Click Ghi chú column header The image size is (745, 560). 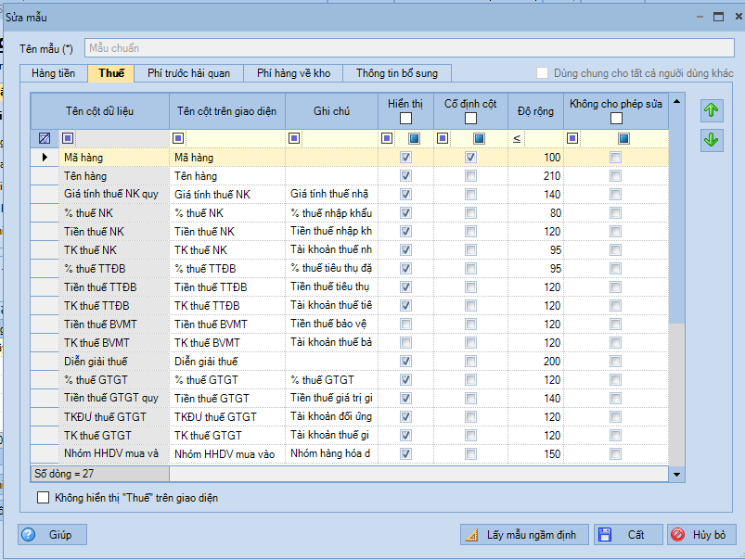click(x=331, y=111)
